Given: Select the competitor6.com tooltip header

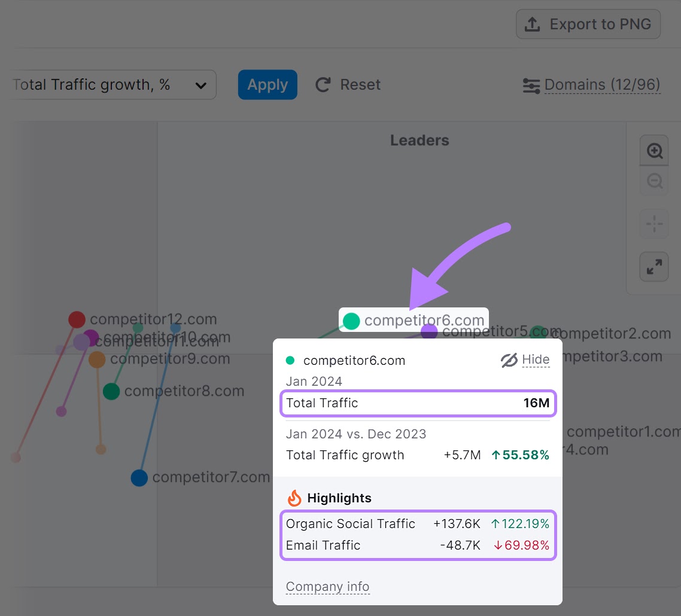Looking at the screenshot, I should (354, 360).
